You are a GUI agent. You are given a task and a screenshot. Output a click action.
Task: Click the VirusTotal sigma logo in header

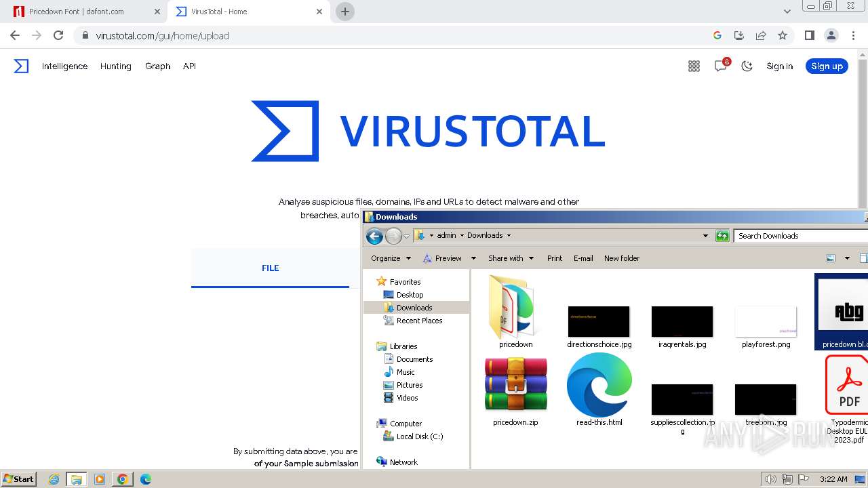tap(21, 66)
